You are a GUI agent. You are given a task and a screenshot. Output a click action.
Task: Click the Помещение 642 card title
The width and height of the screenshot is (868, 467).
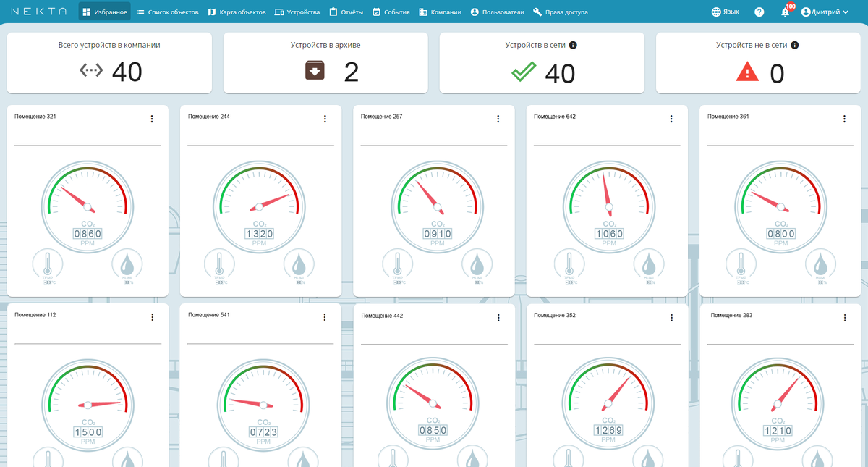pyautogui.click(x=555, y=116)
